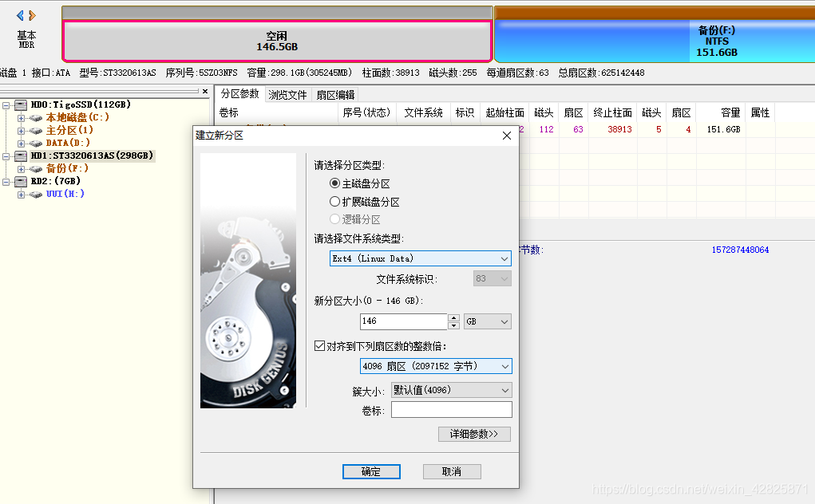The image size is (815, 504).
Task: Click the new partition size field showing 146
Action: tap(403, 321)
